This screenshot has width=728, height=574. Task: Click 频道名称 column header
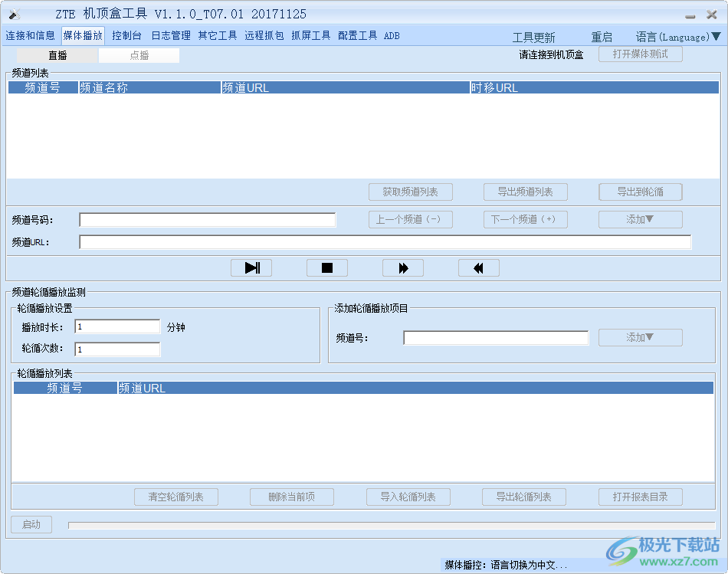(149, 87)
